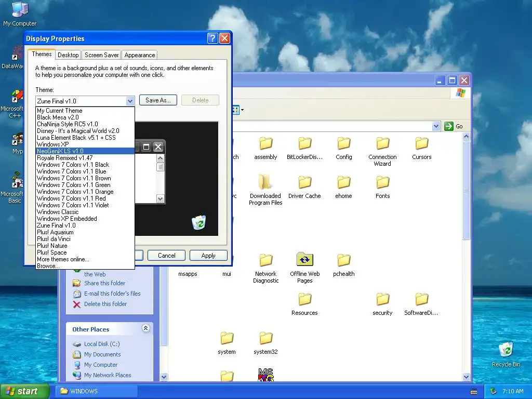Image resolution: width=532 pixels, height=399 pixels.
Task: Click the Apply button
Action: [208, 256]
